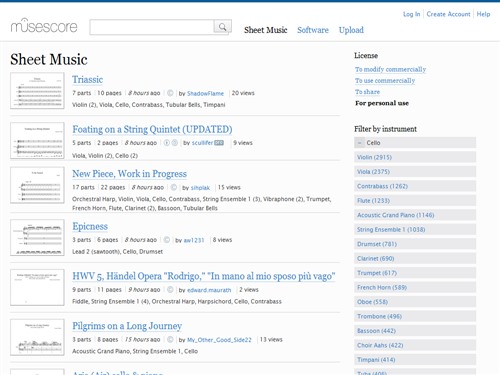Viewport: 500px width, 375px height.
Task: Open the Epicness score thumbnail
Action: (37, 238)
